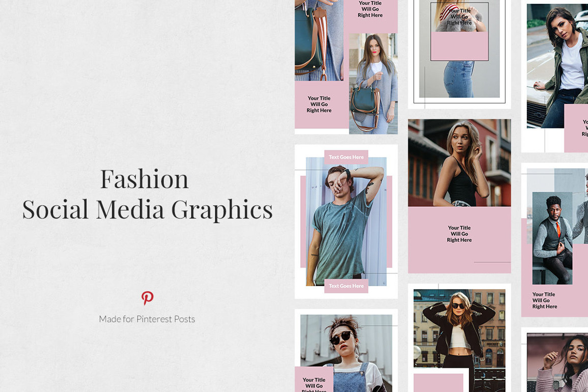This screenshot has width=588, height=392.
Task: Open the green handbag close-up photo
Action: tap(319, 40)
